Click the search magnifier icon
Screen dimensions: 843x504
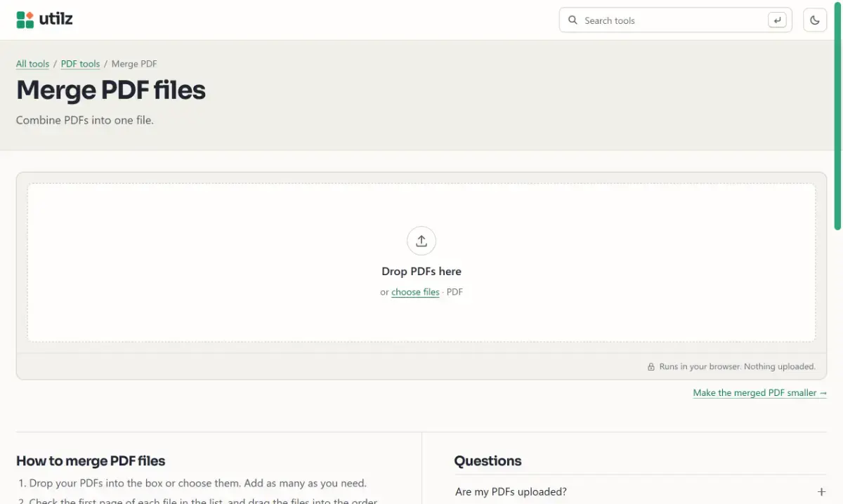tap(573, 20)
